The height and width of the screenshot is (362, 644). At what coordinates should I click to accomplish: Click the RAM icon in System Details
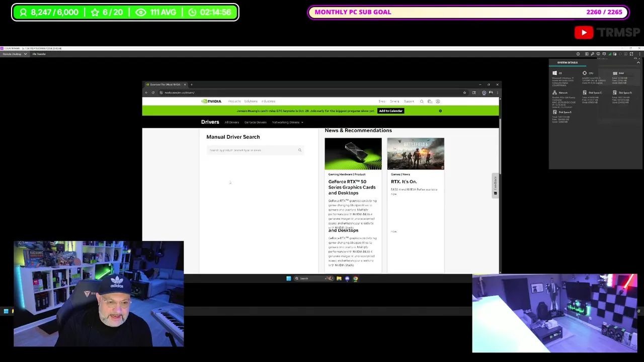click(615, 73)
